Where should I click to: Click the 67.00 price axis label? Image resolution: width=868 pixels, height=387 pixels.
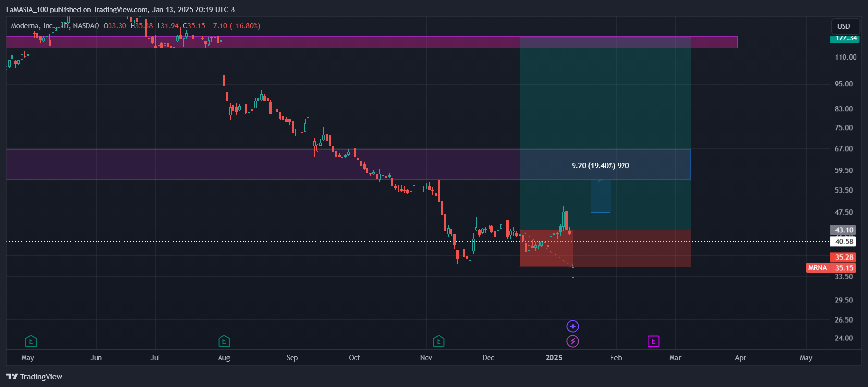click(844, 149)
